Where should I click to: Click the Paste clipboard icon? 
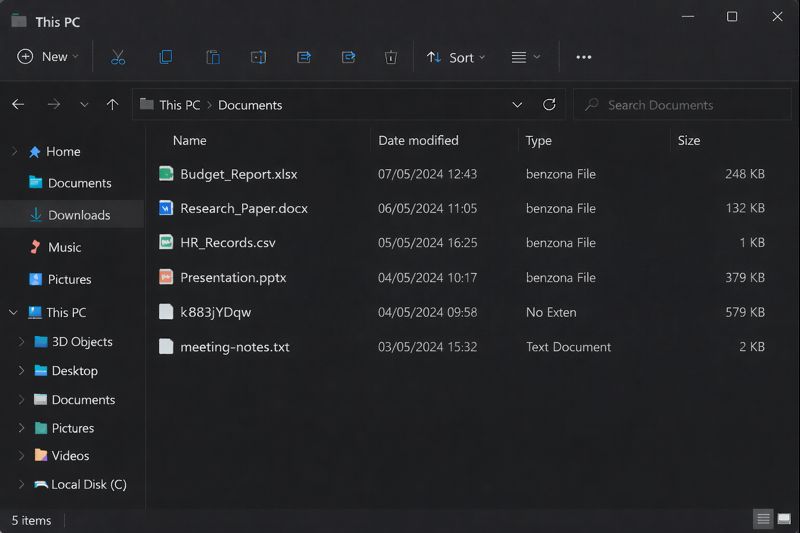pyautogui.click(x=212, y=57)
